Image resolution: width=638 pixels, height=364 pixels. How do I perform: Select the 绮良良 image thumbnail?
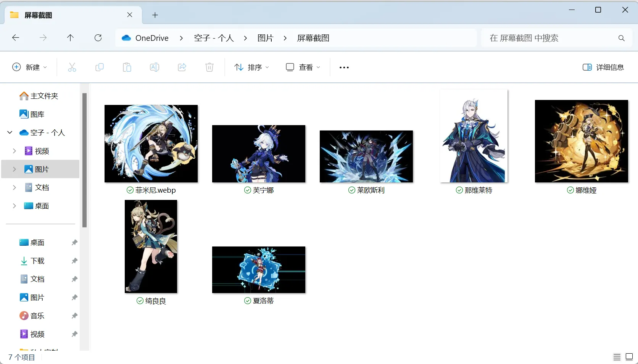[151, 246]
